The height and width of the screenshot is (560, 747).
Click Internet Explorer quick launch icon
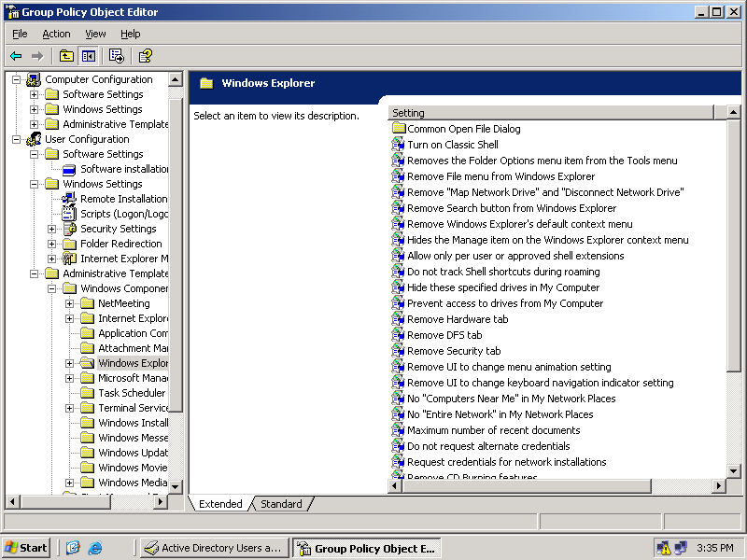[95, 548]
